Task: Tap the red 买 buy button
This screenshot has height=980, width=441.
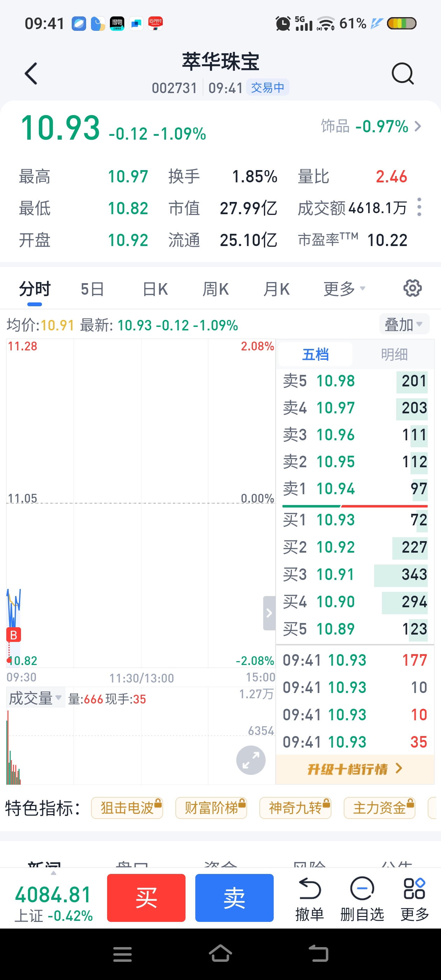Action: click(x=146, y=898)
